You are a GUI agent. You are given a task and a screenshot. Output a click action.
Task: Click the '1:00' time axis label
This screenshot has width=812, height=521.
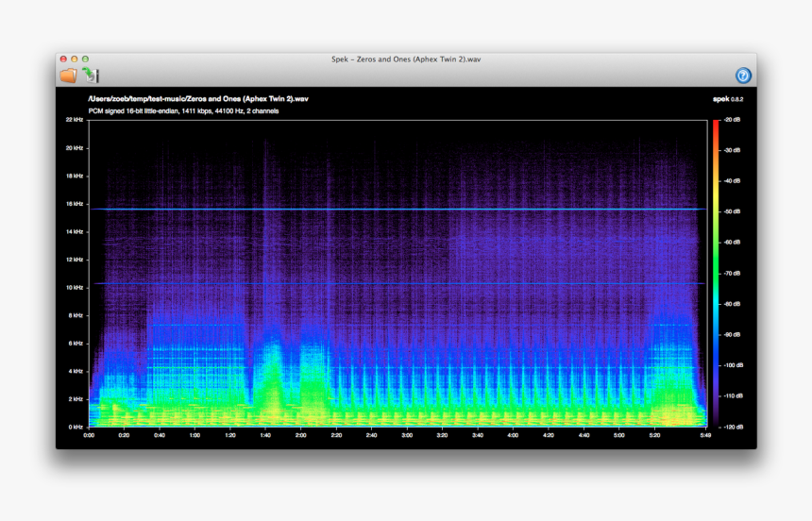point(195,435)
